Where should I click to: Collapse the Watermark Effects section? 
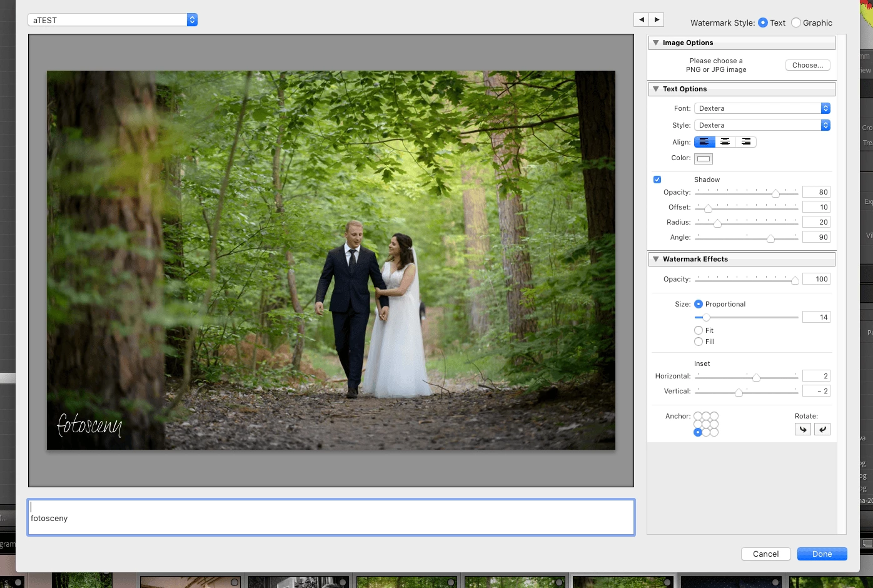[x=656, y=259]
